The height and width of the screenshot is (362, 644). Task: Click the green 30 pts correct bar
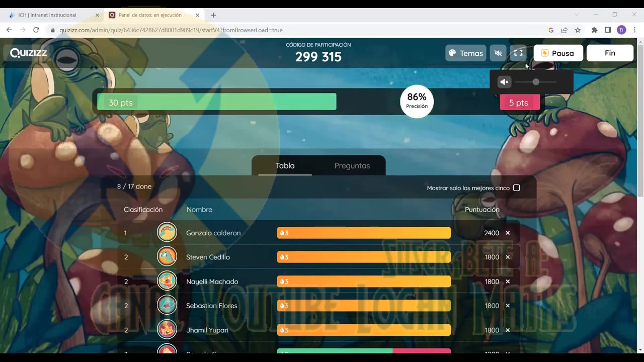[x=217, y=102]
